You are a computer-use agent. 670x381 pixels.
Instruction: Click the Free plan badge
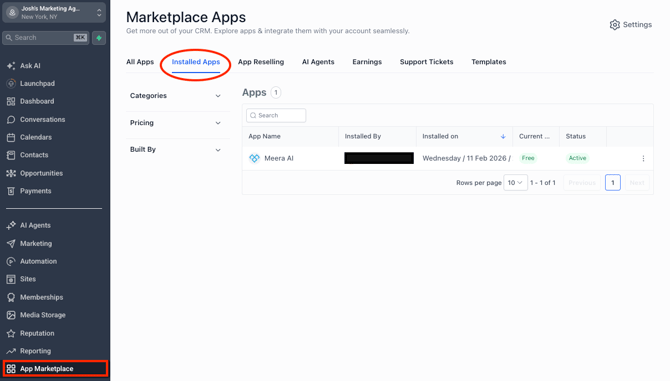point(528,158)
